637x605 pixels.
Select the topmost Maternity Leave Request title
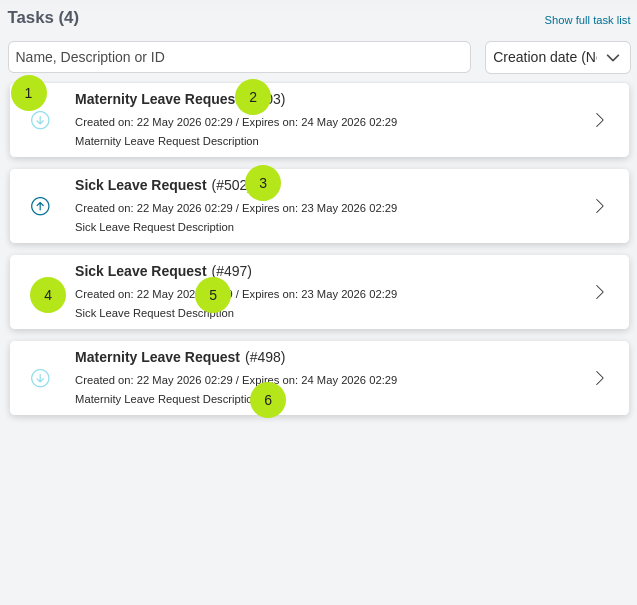tap(180, 99)
